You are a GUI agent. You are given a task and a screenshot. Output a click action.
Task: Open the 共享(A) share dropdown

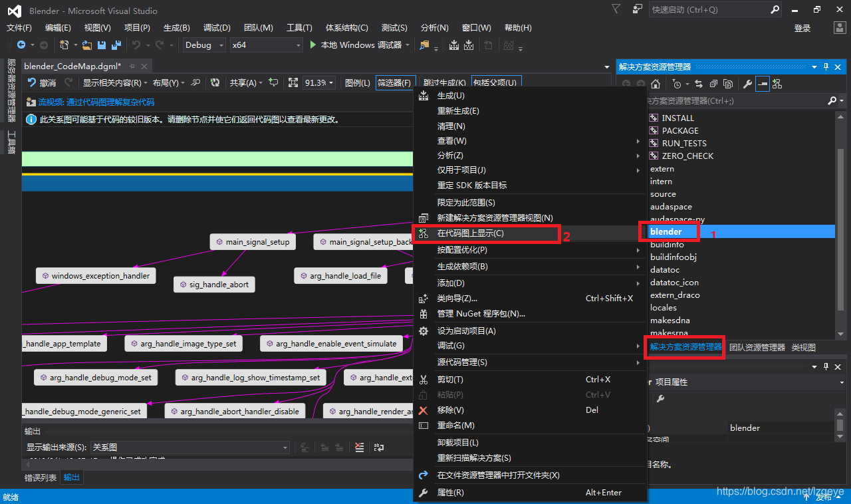click(246, 82)
